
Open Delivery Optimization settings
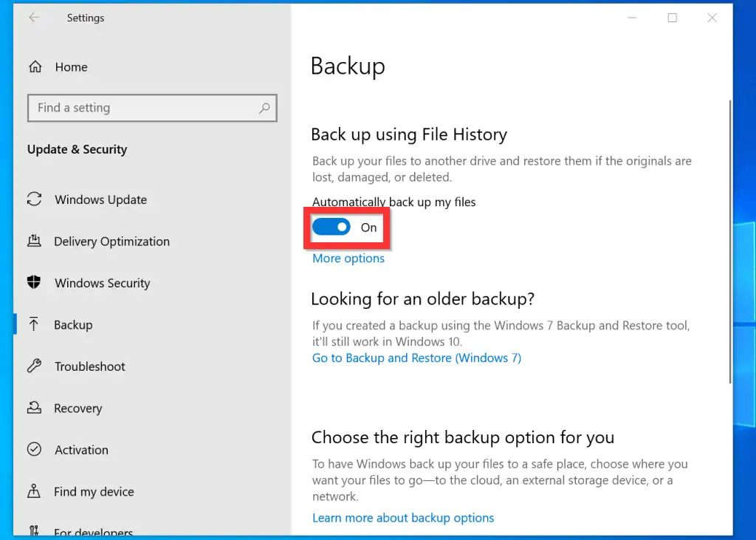(35, 242)
